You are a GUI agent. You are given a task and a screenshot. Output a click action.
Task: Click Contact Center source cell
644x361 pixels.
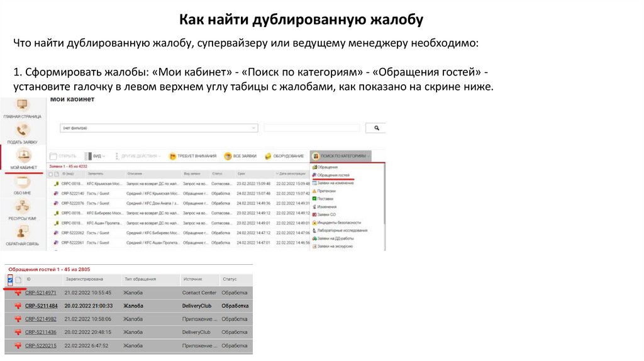[x=199, y=293]
